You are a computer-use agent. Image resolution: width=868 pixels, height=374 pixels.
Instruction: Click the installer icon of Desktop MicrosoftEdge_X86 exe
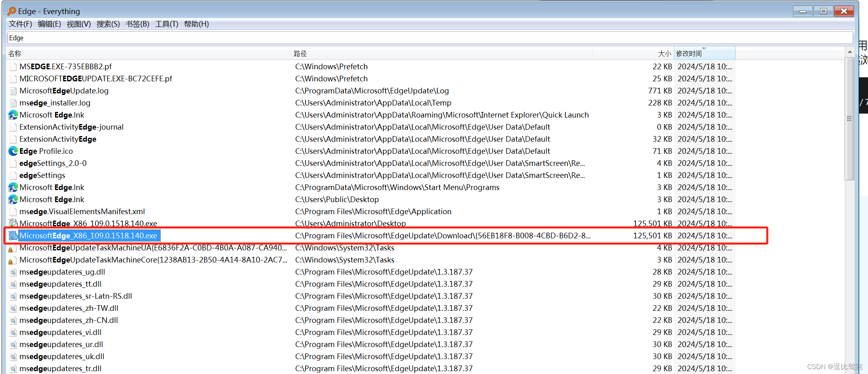pos(13,223)
